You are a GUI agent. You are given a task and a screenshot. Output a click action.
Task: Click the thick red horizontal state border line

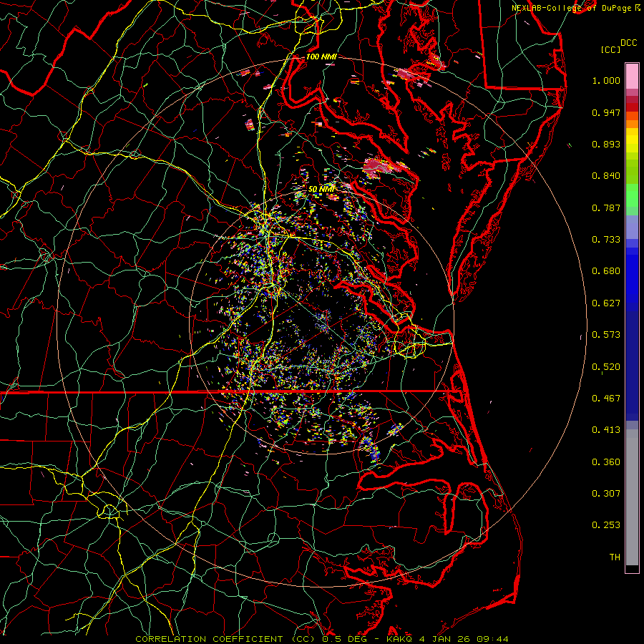225,392
